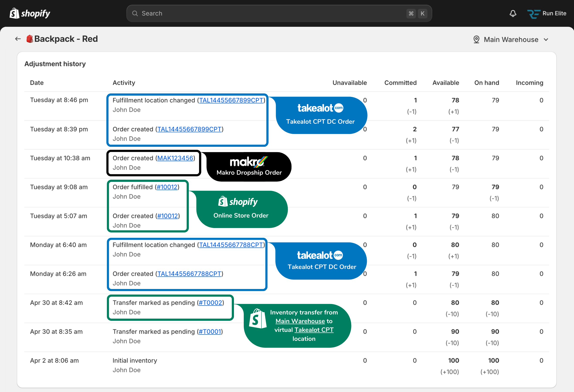Open transfer link #T0001
The width and height of the screenshot is (574, 392).
tap(210, 331)
